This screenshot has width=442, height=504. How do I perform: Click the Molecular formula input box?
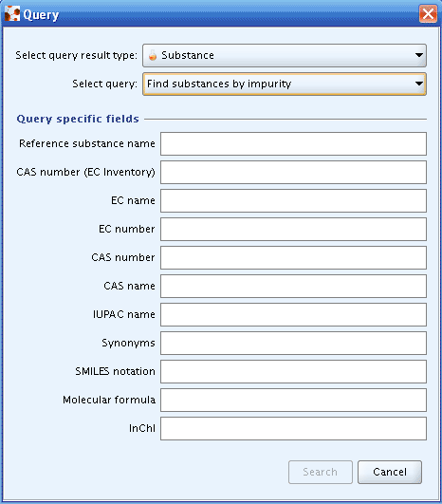[293, 400]
